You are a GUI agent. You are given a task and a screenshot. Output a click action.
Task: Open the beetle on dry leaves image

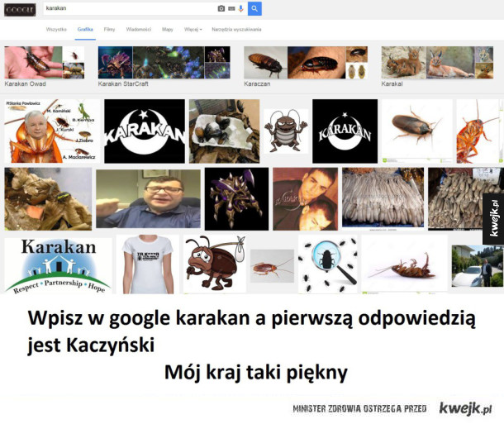48,199
